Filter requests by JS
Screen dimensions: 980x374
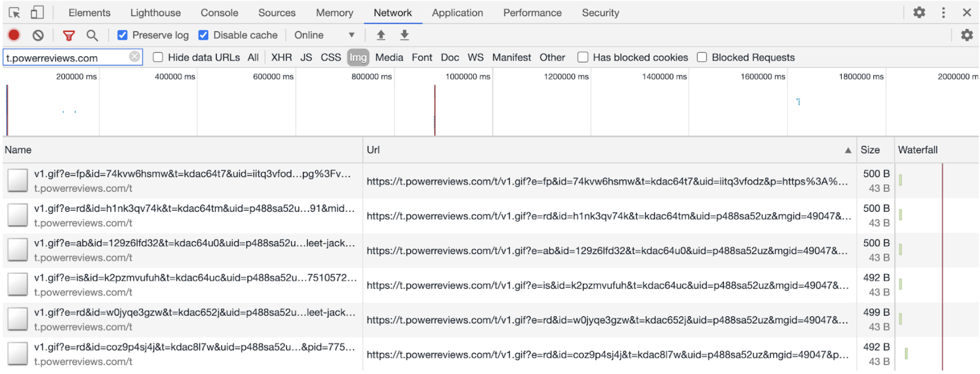(x=306, y=57)
